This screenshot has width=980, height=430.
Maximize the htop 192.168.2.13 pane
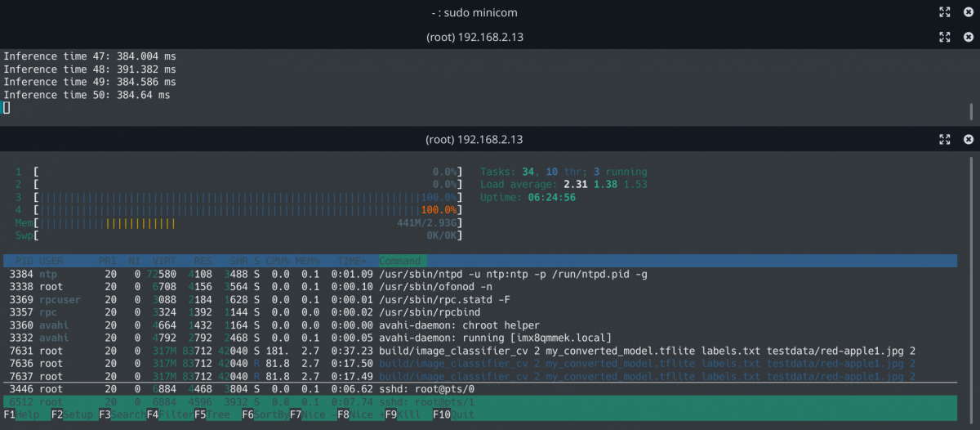point(944,140)
